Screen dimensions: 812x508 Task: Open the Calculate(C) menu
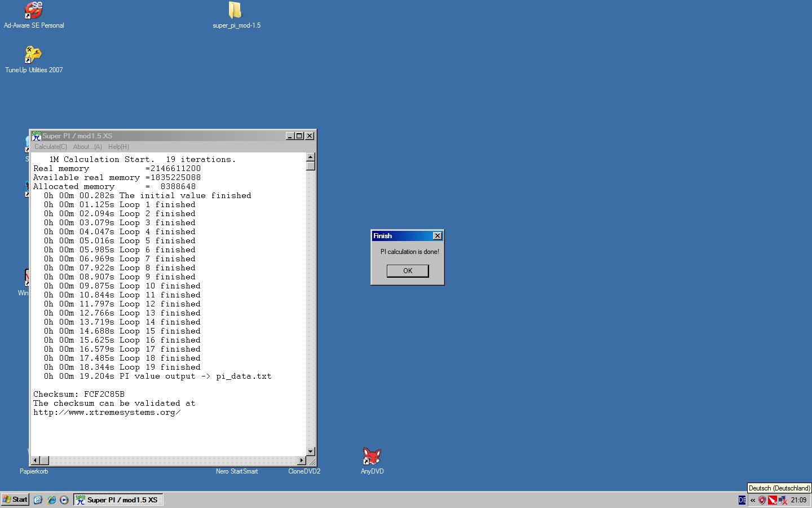[50, 147]
